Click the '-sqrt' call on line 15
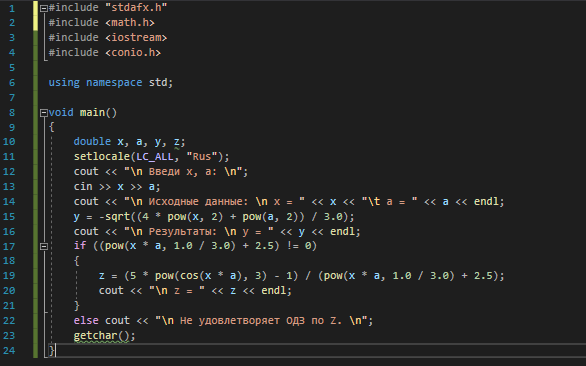 [114, 216]
